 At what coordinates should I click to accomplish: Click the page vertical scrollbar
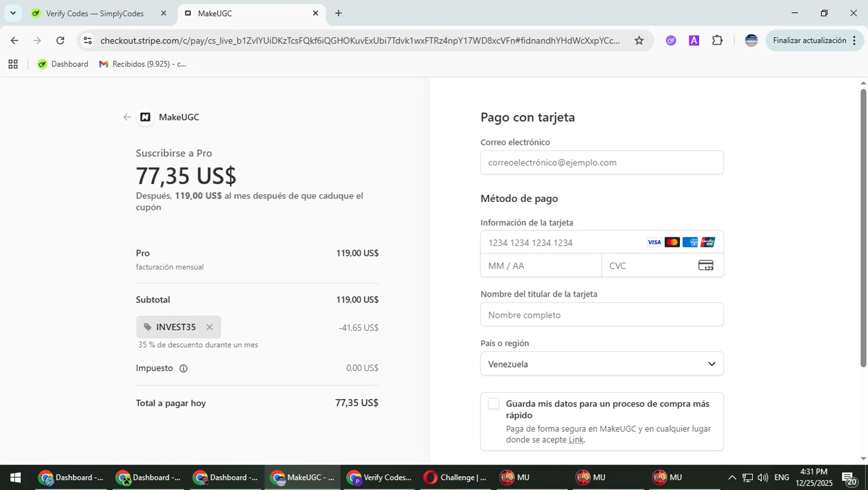tap(863, 228)
